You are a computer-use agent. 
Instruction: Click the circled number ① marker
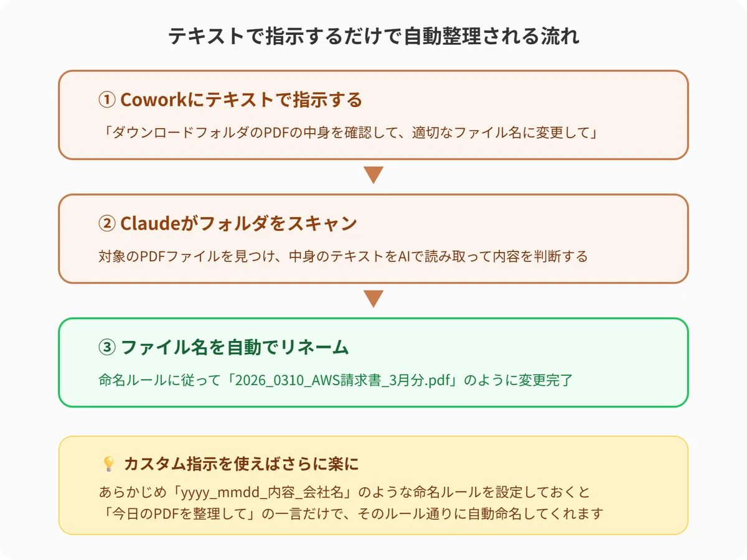(106, 100)
